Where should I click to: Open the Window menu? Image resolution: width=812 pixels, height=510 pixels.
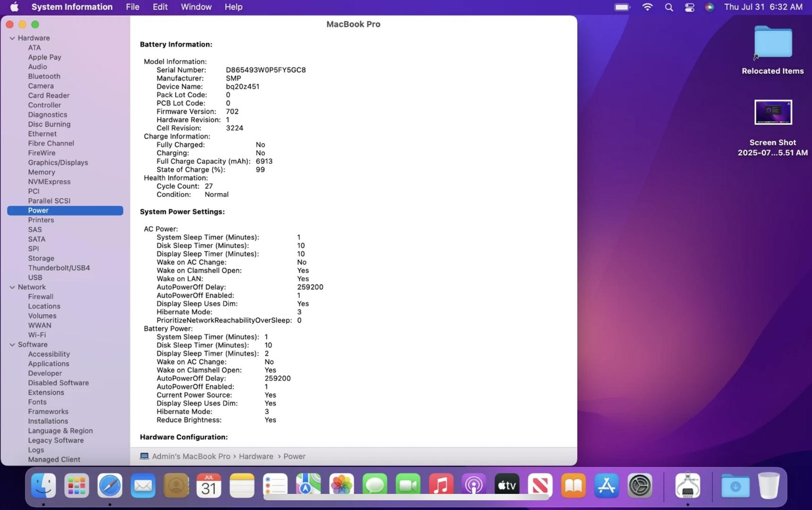[196, 7]
